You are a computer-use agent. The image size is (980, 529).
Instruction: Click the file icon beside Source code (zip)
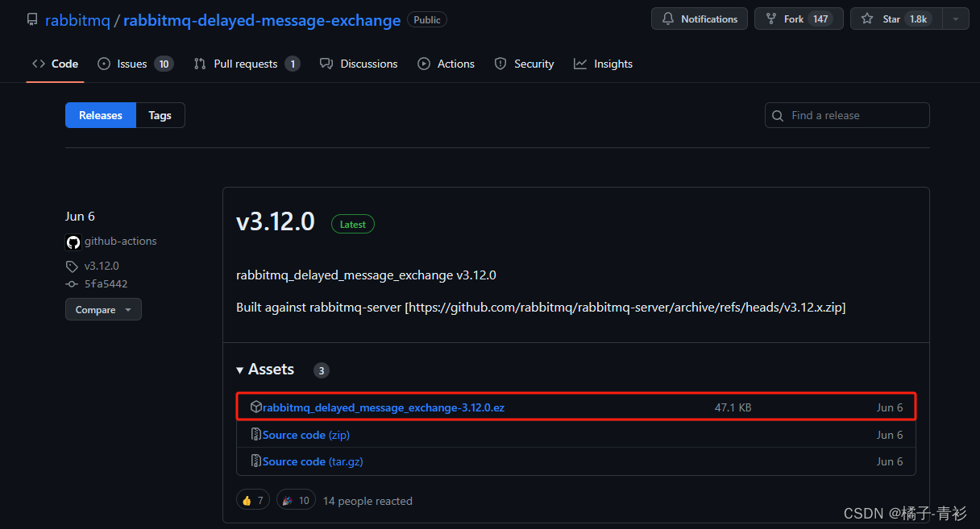pos(255,434)
